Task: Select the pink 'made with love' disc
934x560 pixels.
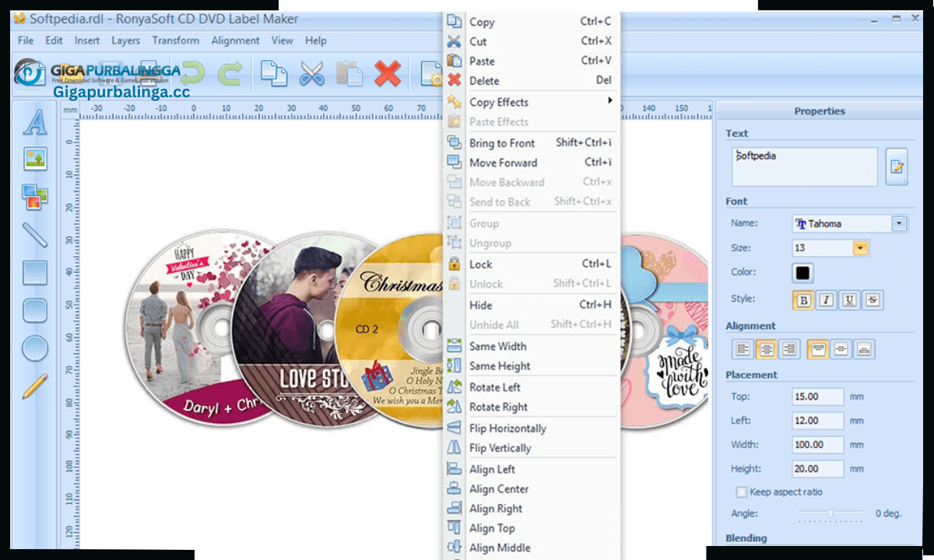Action: 664,331
